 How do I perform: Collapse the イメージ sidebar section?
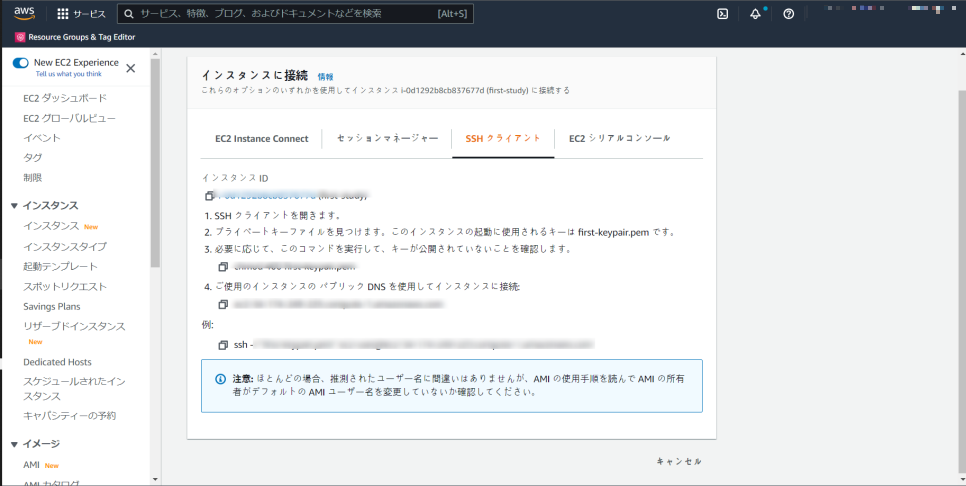point(14,444)
